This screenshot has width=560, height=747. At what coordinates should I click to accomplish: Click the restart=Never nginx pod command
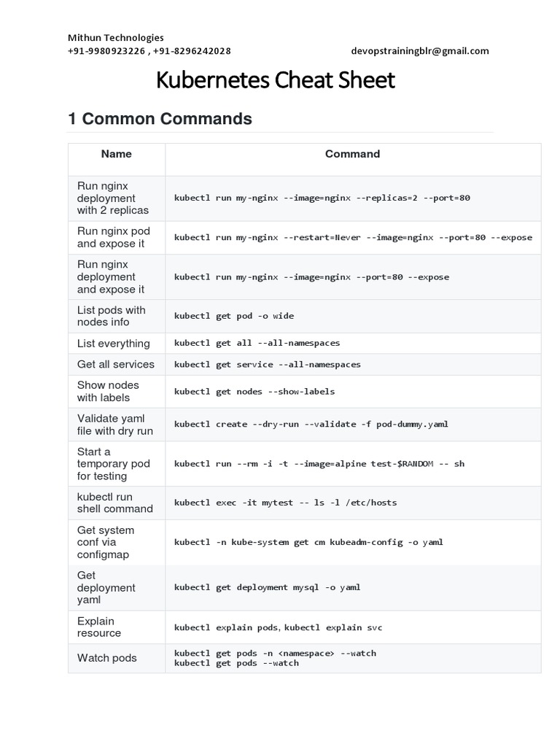click(353, 238)
